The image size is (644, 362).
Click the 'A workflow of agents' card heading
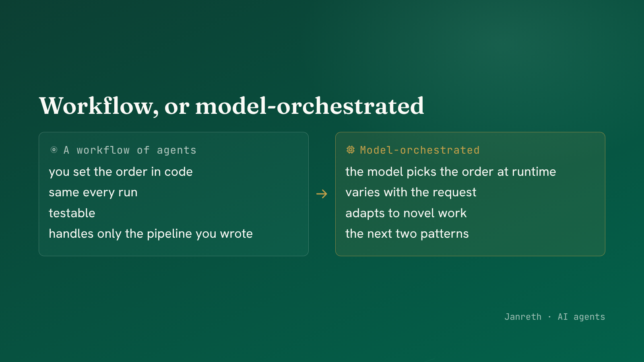click(130, 150)
